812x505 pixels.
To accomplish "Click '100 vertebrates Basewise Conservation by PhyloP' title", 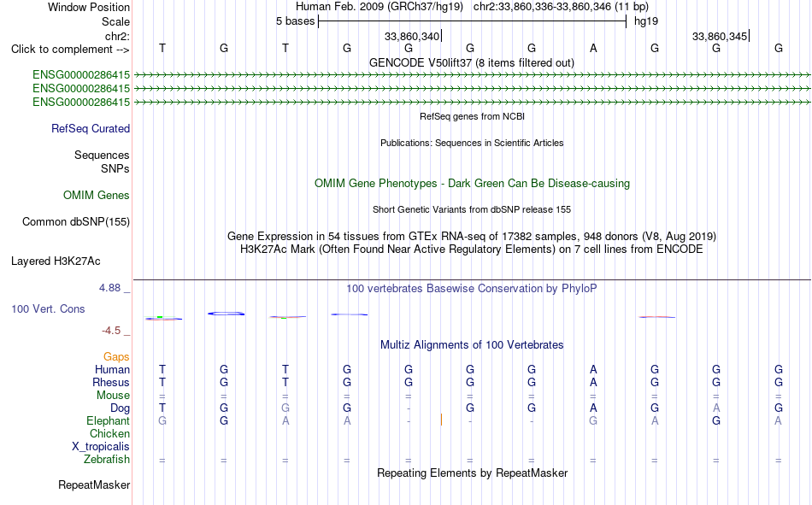I will 472,289.
